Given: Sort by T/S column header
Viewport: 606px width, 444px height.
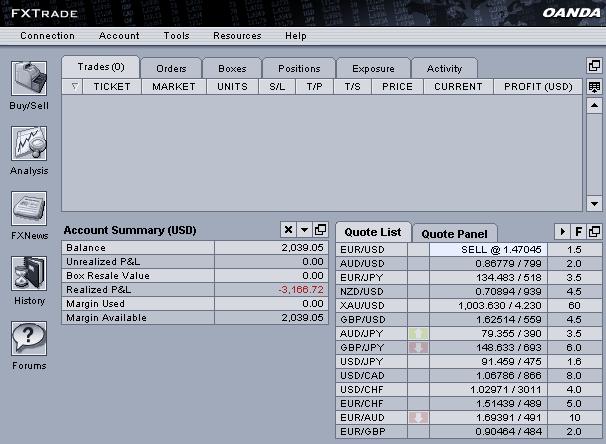Looking at the screenshot, I should 352,87.
